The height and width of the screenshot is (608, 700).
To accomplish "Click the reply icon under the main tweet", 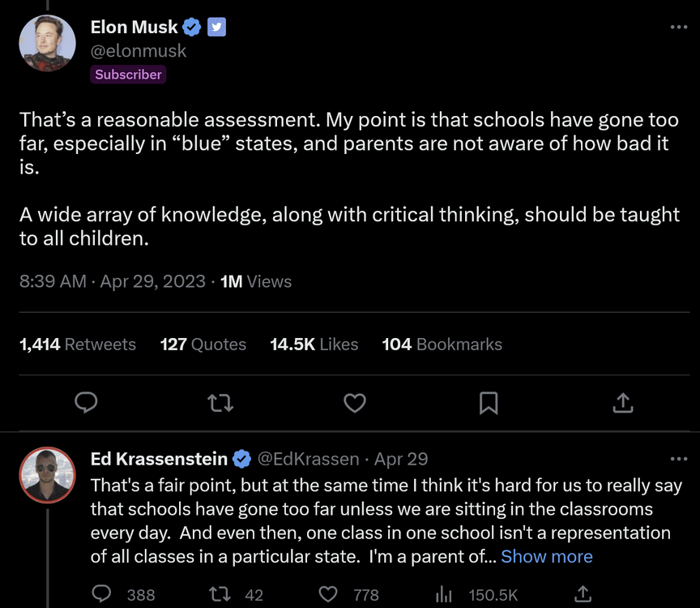I will [x=86, y=402].
